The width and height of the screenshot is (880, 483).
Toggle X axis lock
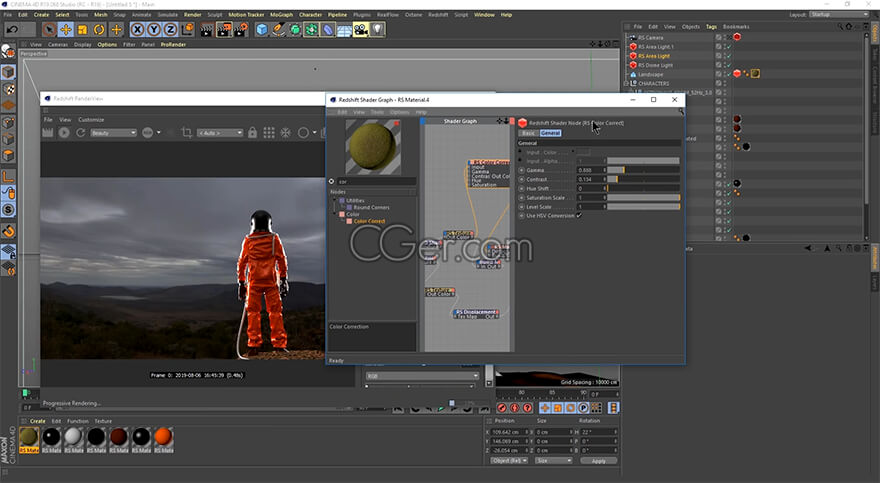click(x=137, y=29)
